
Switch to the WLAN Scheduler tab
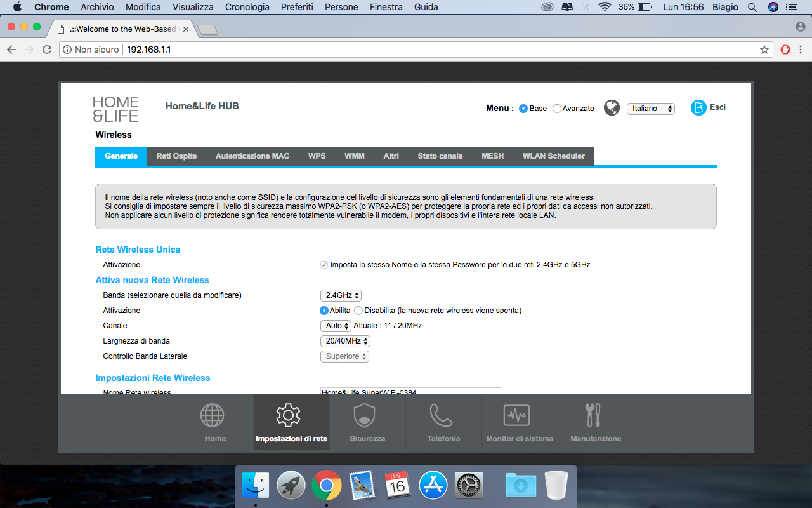point(553,156)
